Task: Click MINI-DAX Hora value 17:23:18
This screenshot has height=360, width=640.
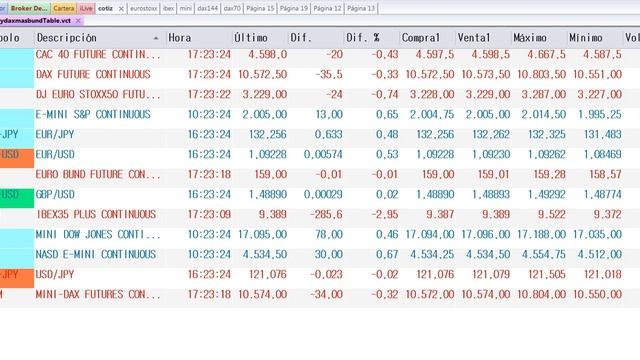Action: click(x=209, y=294)
